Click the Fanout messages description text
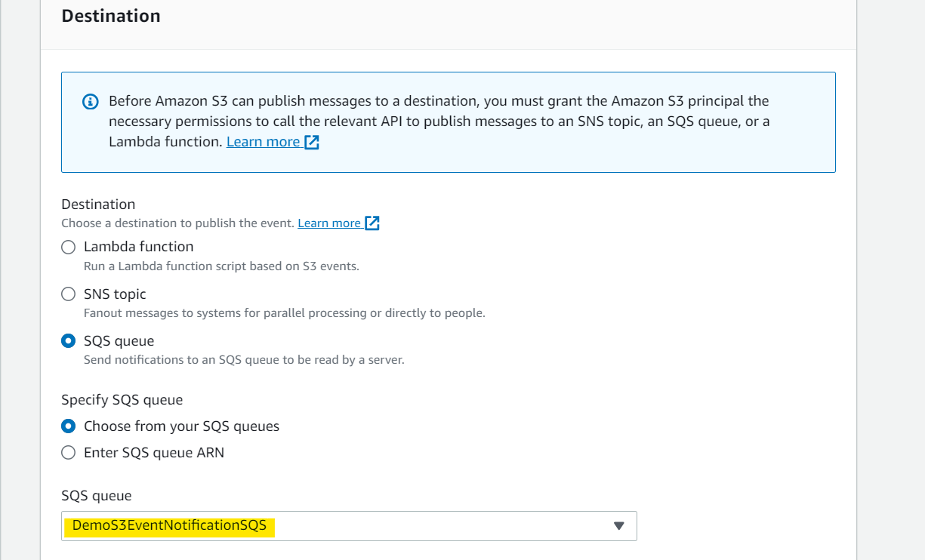 pos(285,313)
